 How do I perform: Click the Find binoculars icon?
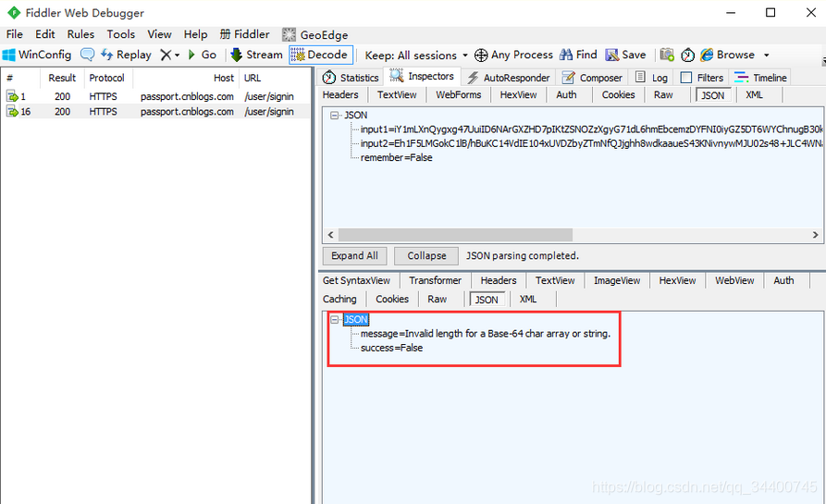click(566, 55)
